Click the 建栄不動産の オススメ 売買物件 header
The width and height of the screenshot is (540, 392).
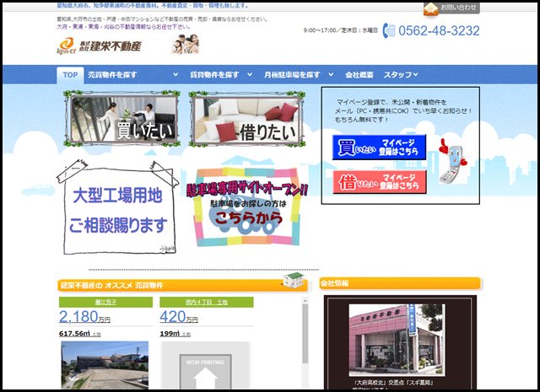pos(182,285)
